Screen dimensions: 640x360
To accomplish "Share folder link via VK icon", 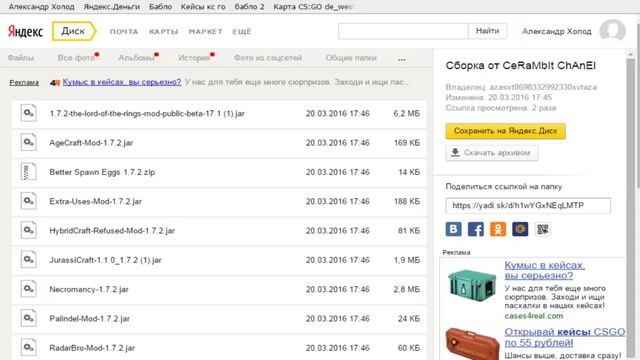I will (453, 229).
